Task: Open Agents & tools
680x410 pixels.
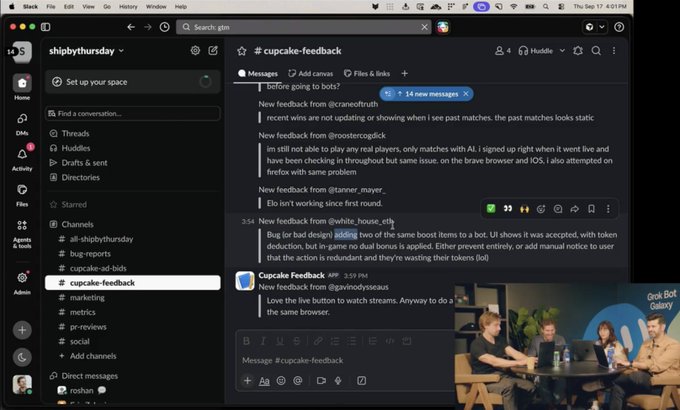Action: coord(22,234)
